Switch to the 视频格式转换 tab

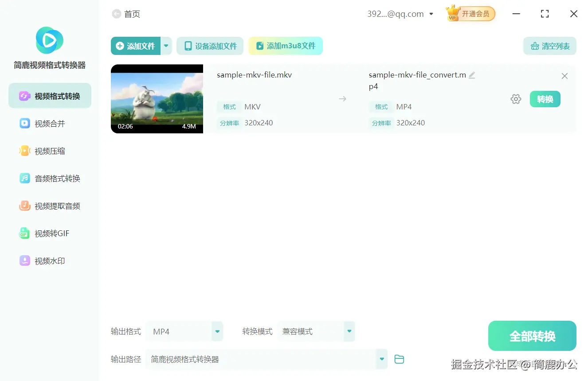click(50, 95)
